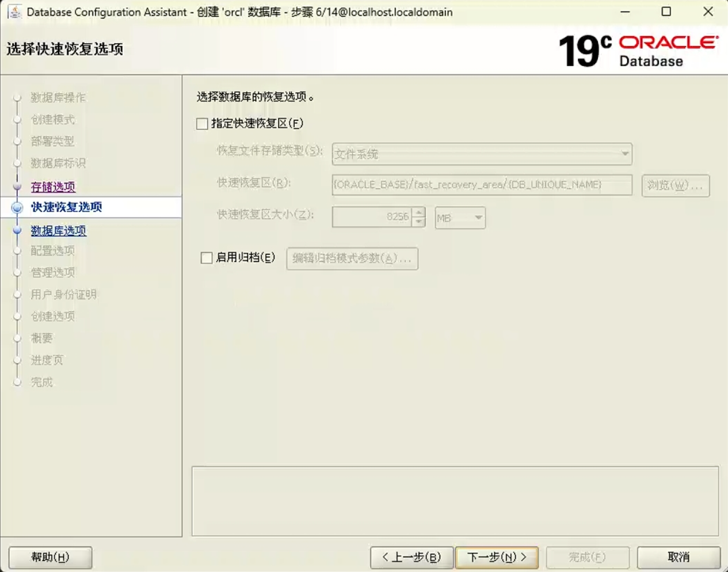This screenshot has width=728, height=572.
Task: Click 下一步 to proceed
Action: click(497, 557)
